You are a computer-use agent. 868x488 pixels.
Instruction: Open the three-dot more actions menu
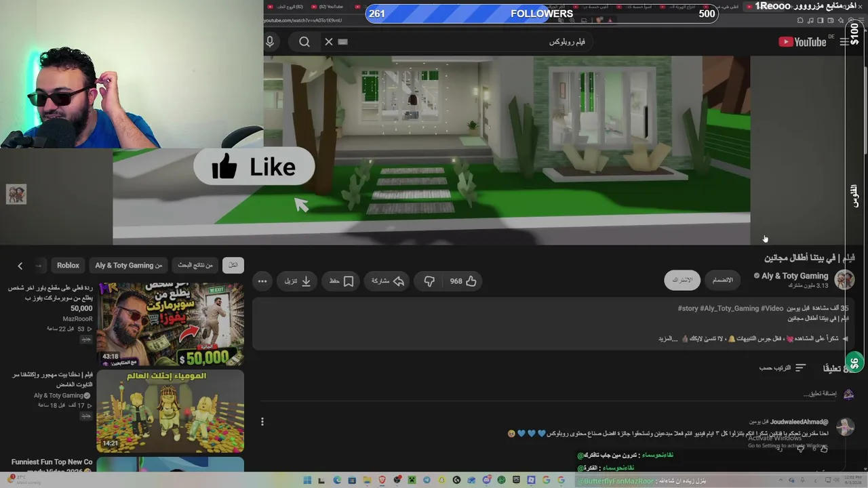pyautogui.click(x=262, y=281)
